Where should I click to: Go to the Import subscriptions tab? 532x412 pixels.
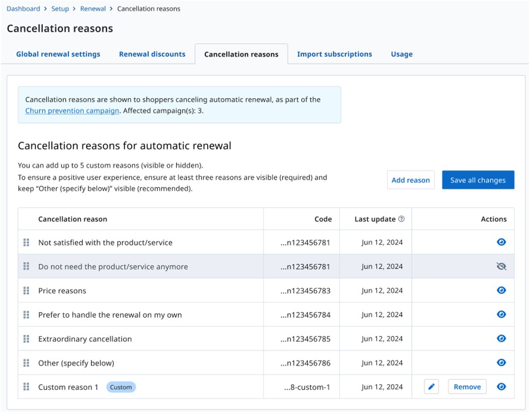(x=334, y=54)
